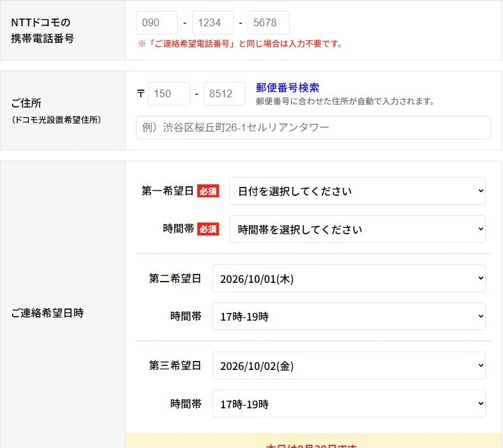This screenshot has width=503, height=448.
Task: Open the 第二希望日 dropdown showing 2026/10/01
Action: pos(349,278)
